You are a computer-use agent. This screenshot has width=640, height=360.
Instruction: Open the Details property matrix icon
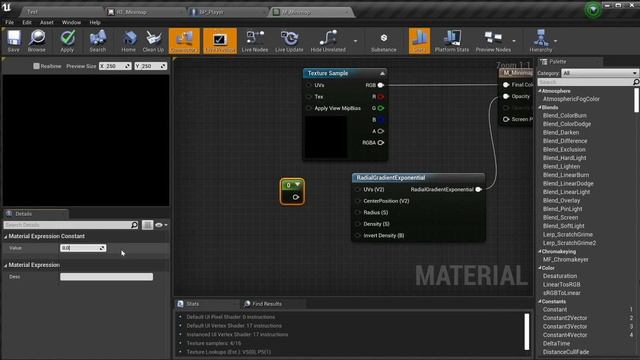point(147,225)
